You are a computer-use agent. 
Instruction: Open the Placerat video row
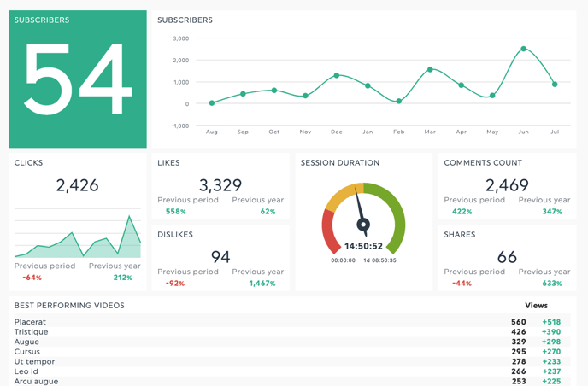pos(32,322)
